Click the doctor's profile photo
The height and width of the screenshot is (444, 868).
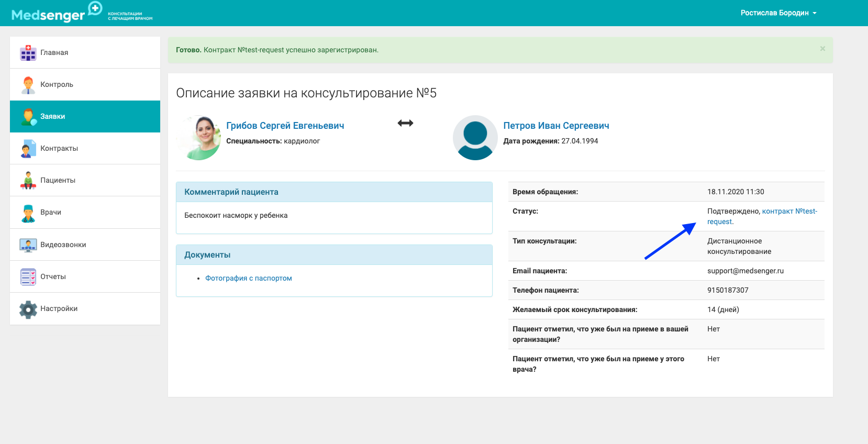tap(199, 138)
